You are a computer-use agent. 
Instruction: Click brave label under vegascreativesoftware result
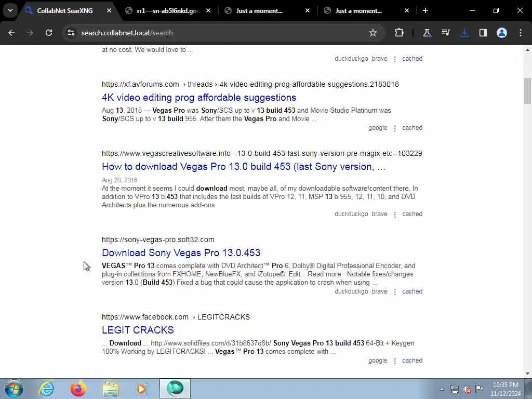click(379, 214)
